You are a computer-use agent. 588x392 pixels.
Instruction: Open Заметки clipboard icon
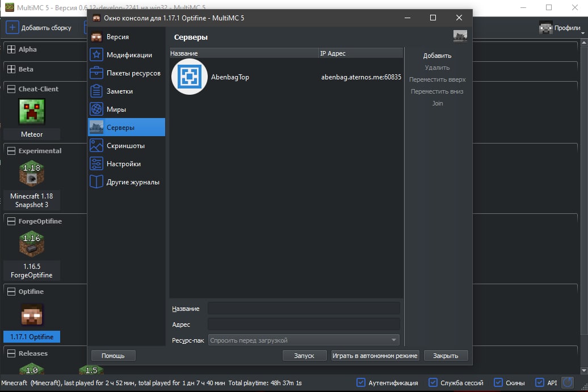click(96, 91)
